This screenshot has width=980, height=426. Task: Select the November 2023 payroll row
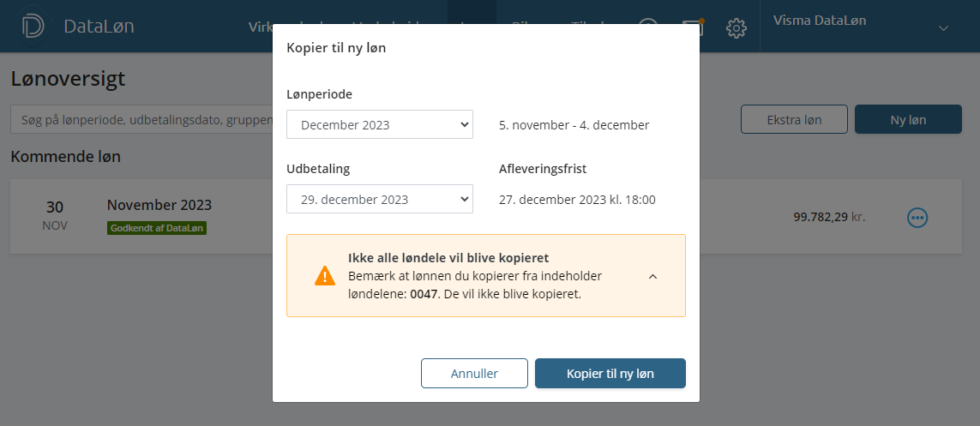485,217
